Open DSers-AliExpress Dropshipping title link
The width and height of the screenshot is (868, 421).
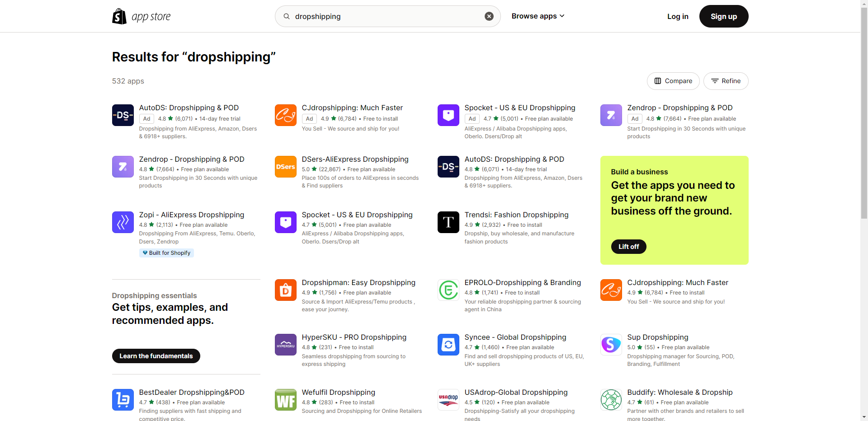(x=355, y=159)
